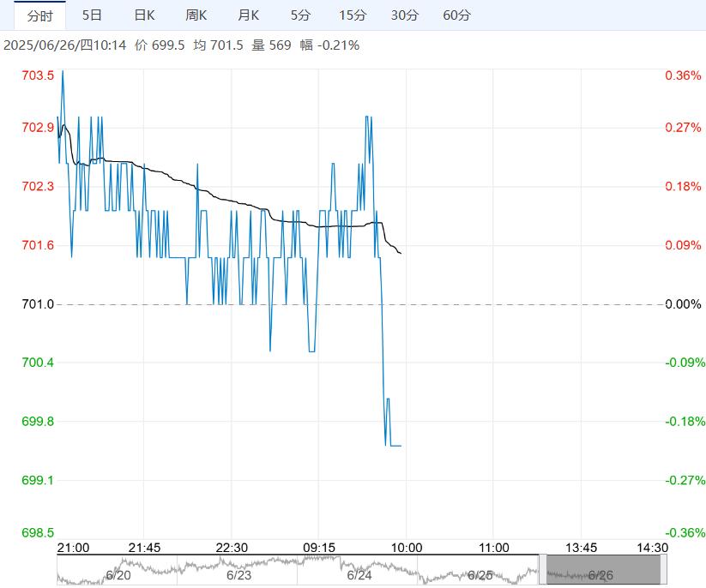Click the 6/25 area in the navigator
The height and width of the screenshot is (588, 706).
[480, 575]
